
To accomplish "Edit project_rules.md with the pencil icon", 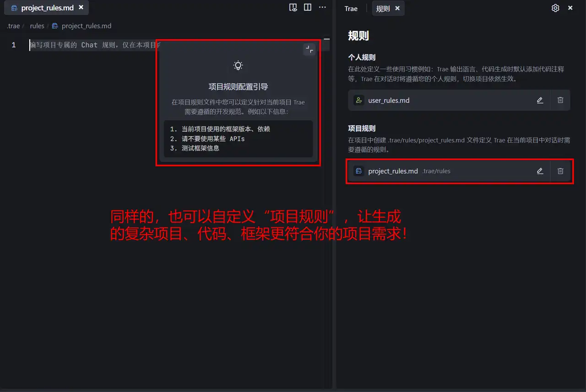I will [x=540, y=171].
